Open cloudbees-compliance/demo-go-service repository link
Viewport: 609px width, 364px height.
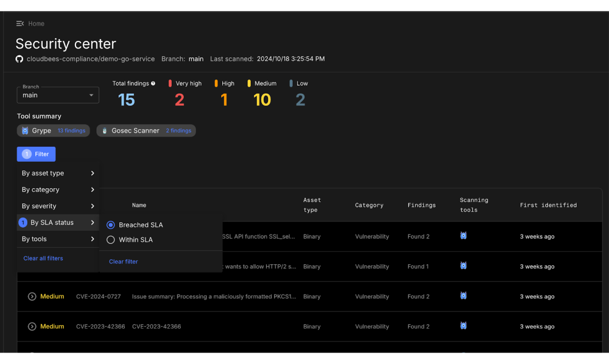click(x=91, y=59)
